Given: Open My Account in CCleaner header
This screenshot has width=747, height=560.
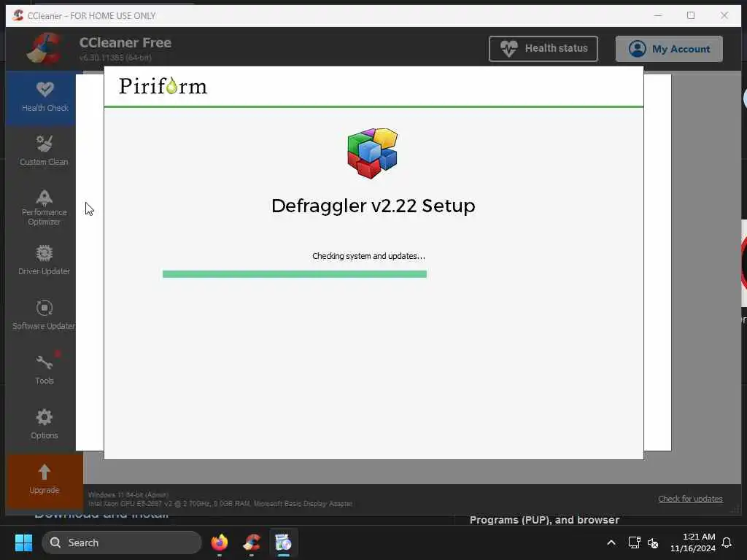Looking at the screenshot, I should click(669, 49).
